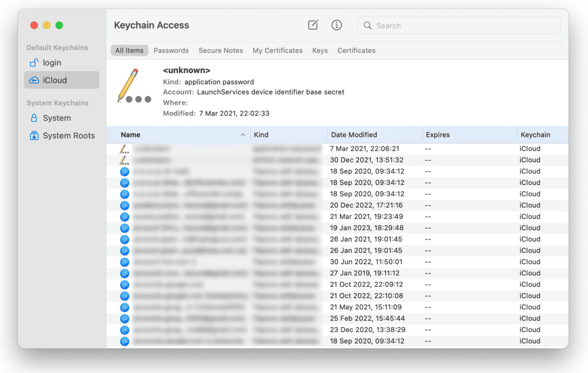Sort by the Expires column header
Image resolution: width=588 pixels, height=373 pixels.
[x=438, y=135]
